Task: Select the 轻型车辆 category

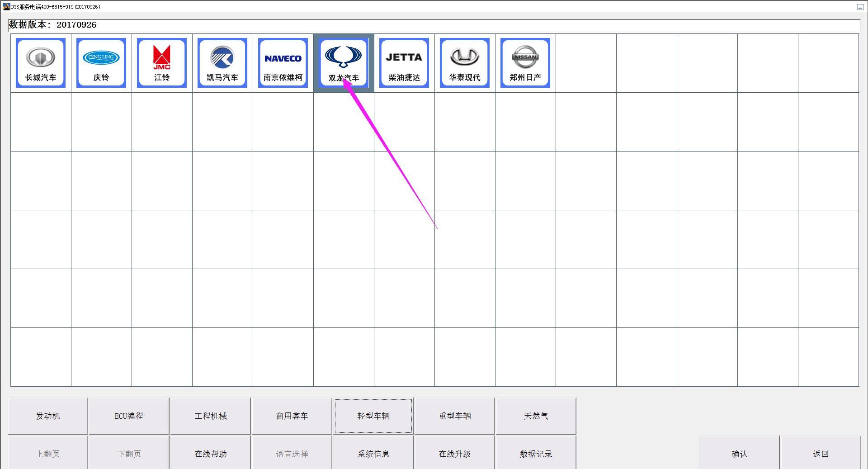Action: pyautogui.click(x=373, y=416)
